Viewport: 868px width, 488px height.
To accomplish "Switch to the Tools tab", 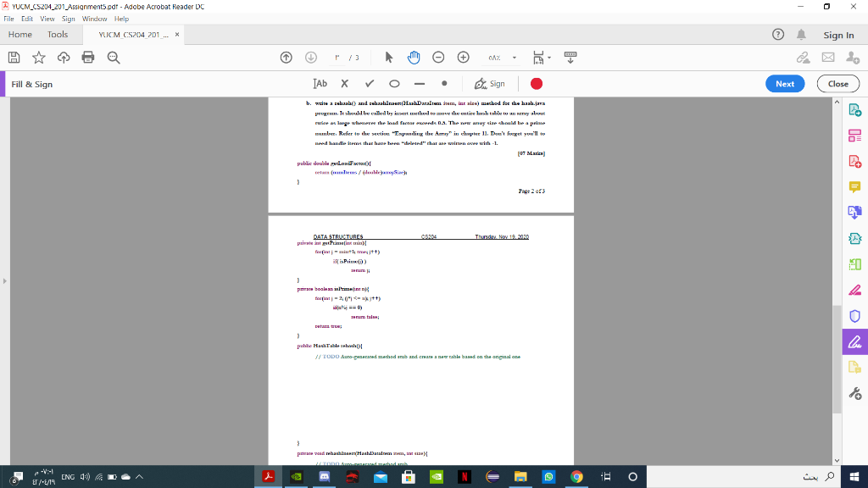I will [x=57, y=35].
